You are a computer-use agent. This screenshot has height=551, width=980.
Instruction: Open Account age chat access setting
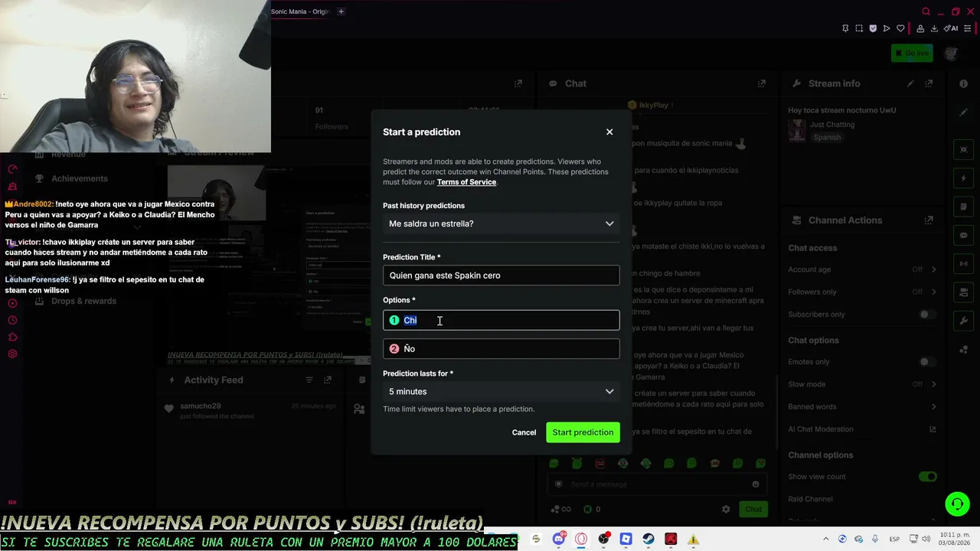click(863, 269)
